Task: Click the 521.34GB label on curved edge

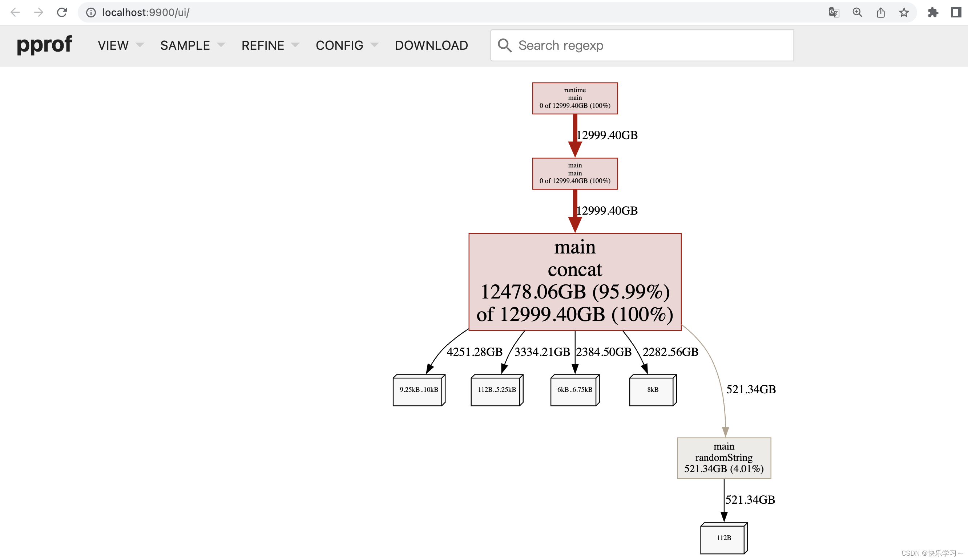Action: (x=751, y=390)
